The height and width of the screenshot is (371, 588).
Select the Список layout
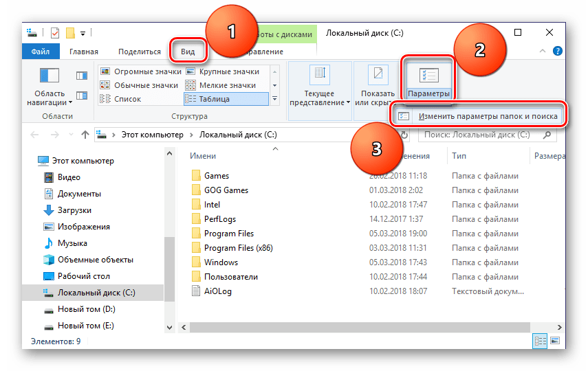(x=121, y=99)
